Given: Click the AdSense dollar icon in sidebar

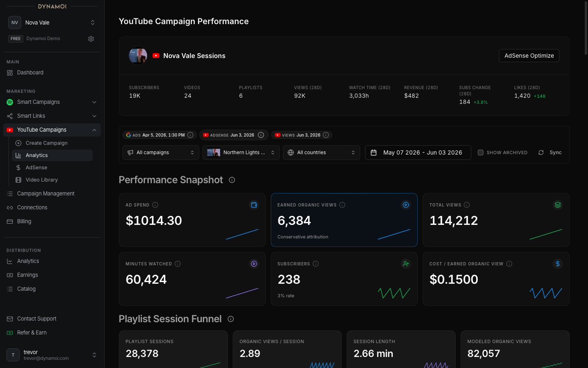Looking at the screenshot, I should [18, 168].
